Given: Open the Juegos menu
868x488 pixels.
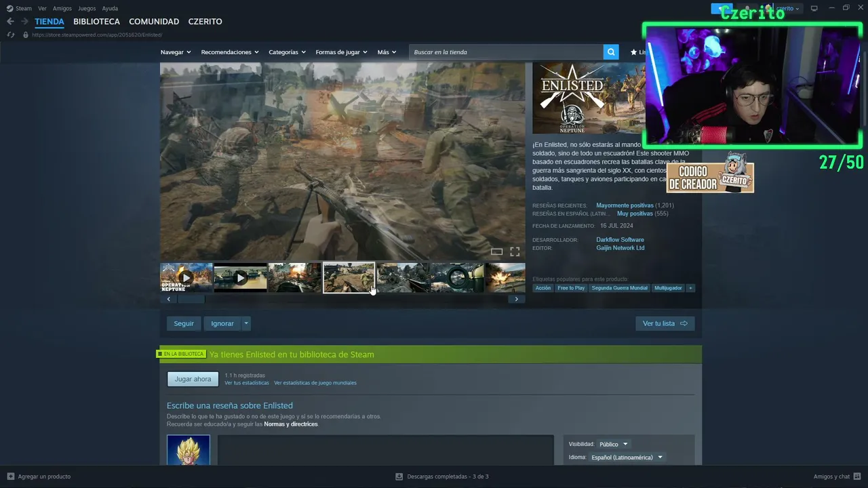Looking at the screenshot, I should [87, 8].
